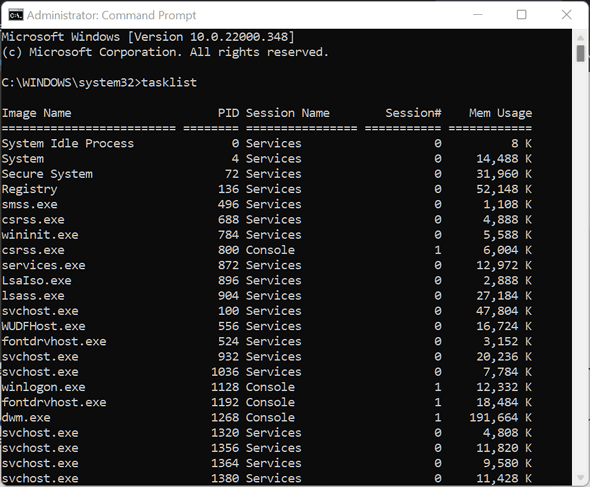Click the dwm.exe process name

coord(26,417)
